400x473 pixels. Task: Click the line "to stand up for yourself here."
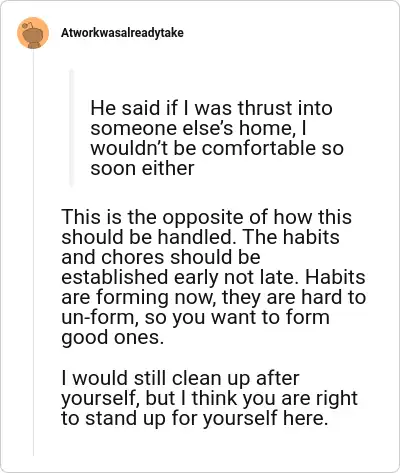[x=195, y=418]
